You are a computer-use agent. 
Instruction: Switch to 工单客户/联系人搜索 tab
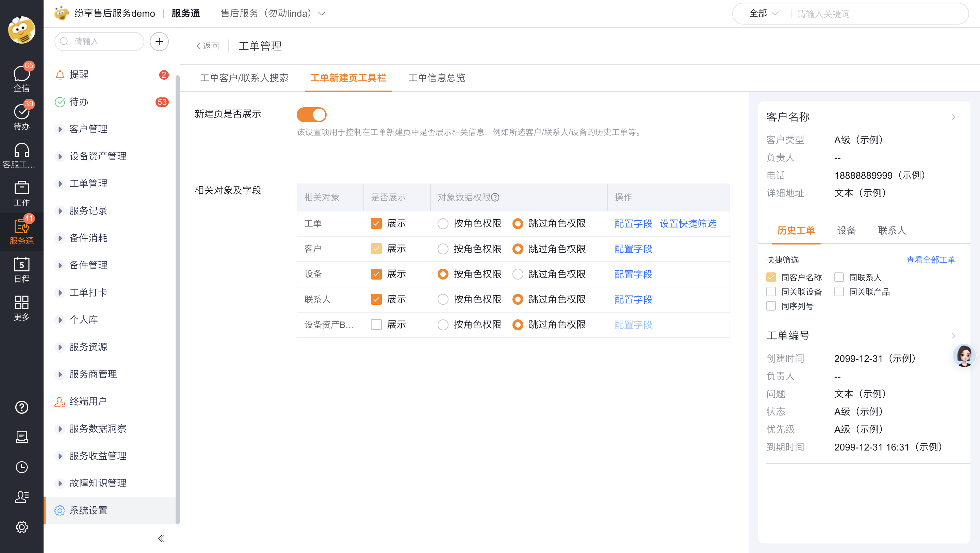pyautogui.click(x=244, y=78)
